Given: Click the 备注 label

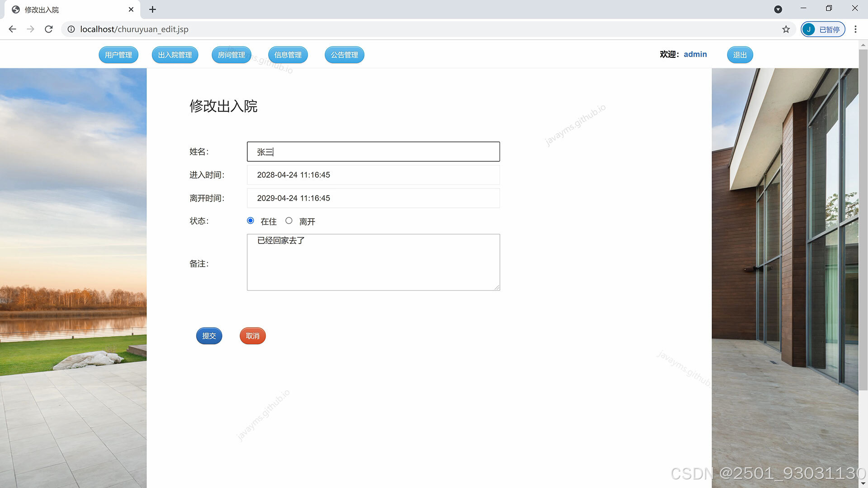Looking at the screenshot, I should click(199, 264).
